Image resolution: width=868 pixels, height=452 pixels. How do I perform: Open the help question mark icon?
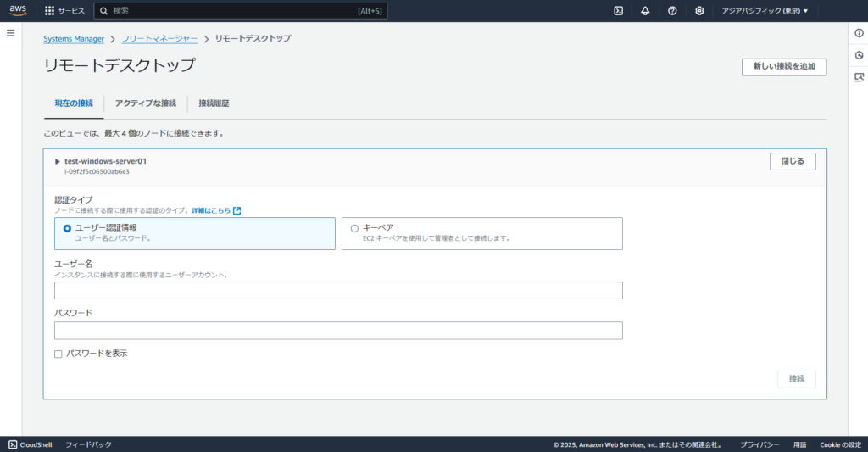pyautogui.click(x=672, y=11)
